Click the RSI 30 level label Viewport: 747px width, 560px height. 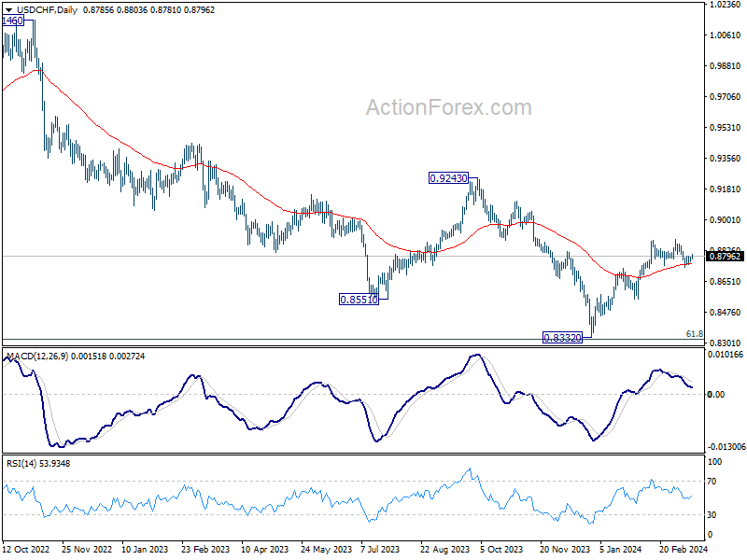pyautogui.click(x=712, y=515)
